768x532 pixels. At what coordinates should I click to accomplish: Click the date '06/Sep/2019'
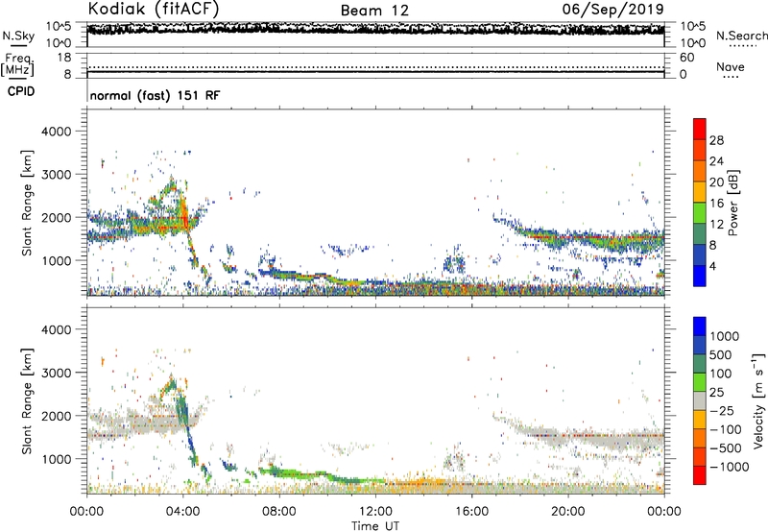[612, 9]
